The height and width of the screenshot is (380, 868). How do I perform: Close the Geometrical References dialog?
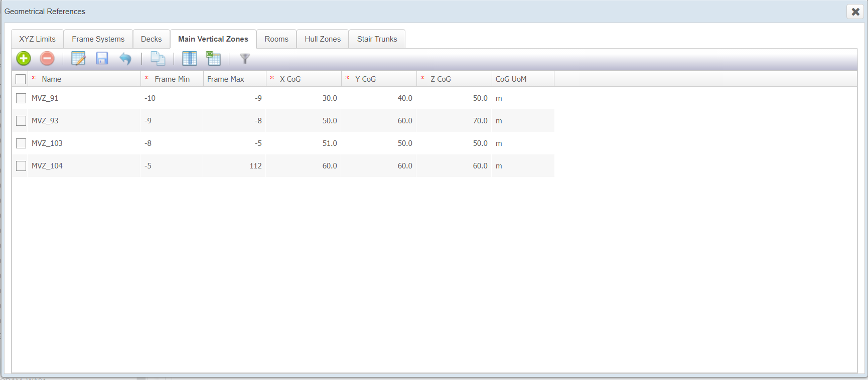coord(855,12)
